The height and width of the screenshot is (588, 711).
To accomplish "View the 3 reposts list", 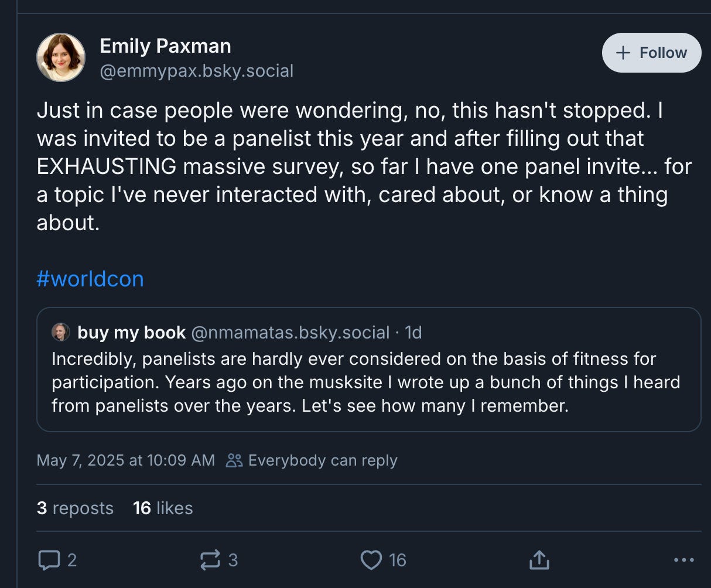I will pyautogui.click(x=75, y=508).
